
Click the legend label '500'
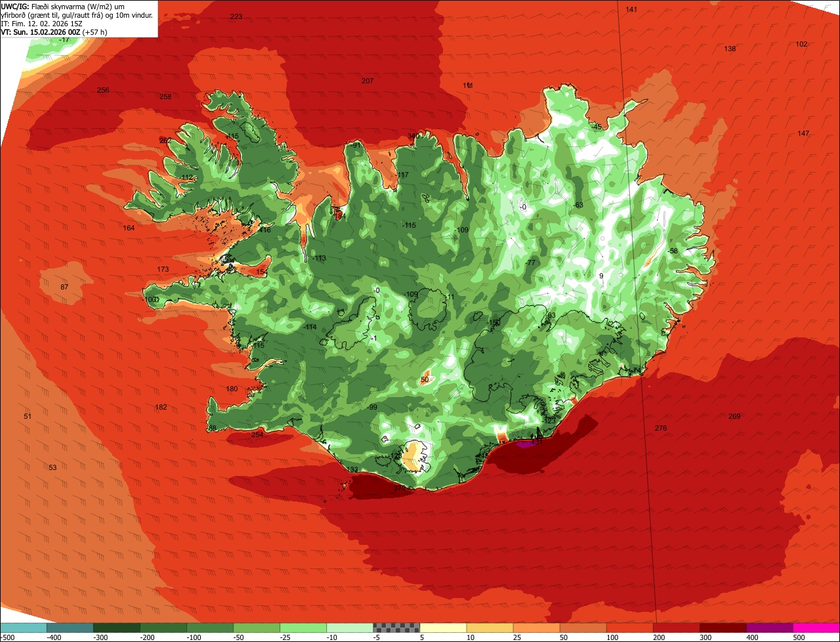pos(799,637)
